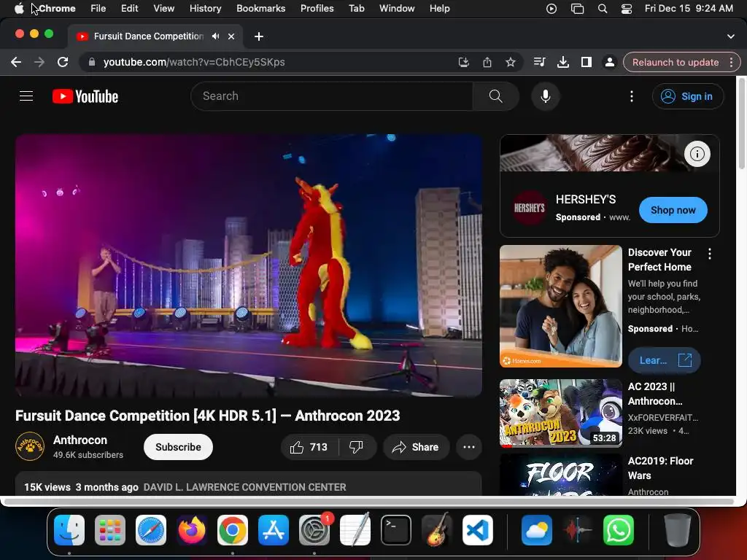Toggle Chrome side panel icon
Image resolution: width=747 pixels, height=560 pixels.
(x=587, y=62)
